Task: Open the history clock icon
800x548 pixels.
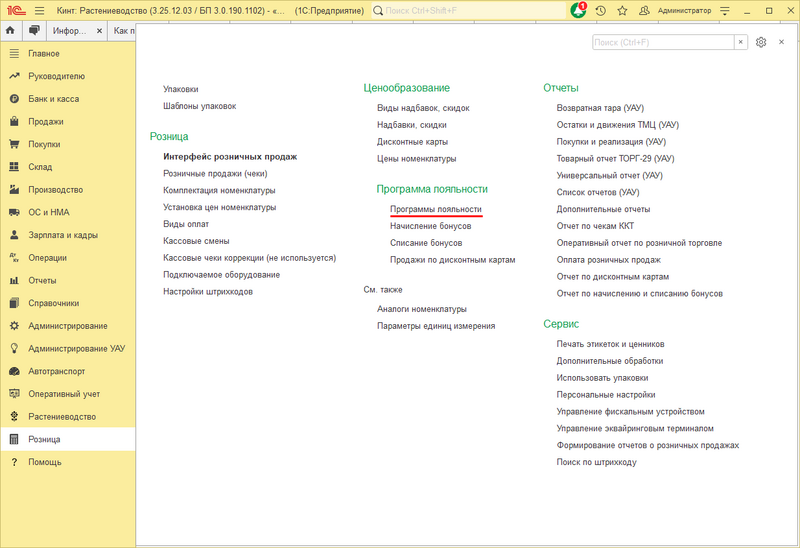Action: pos(600,10)
